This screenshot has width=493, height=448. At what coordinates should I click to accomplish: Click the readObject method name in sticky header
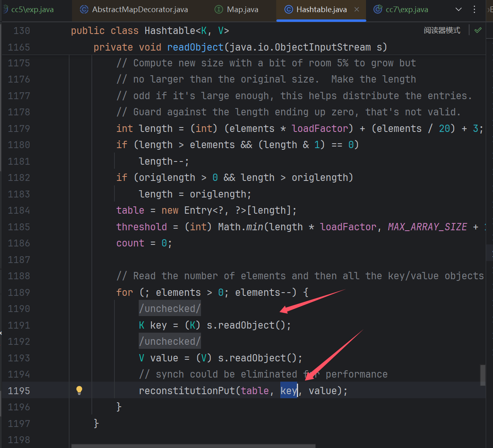coord(195,47)
